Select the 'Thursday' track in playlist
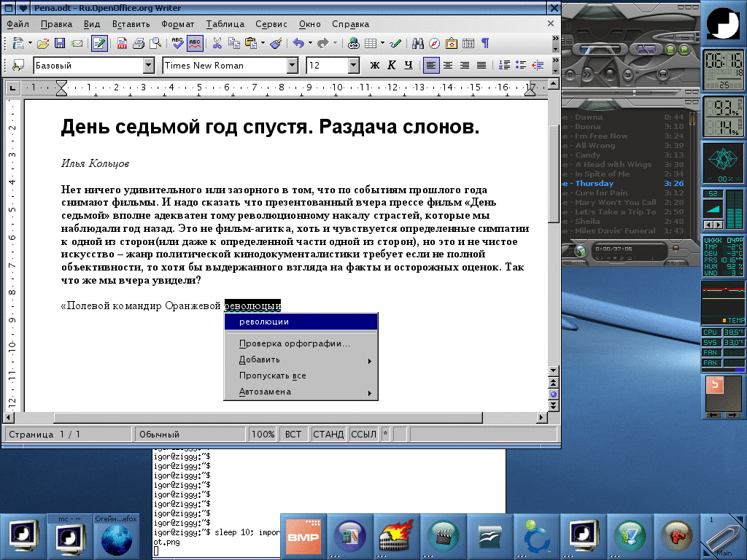747x560 pixels. (x=595, y=184)
